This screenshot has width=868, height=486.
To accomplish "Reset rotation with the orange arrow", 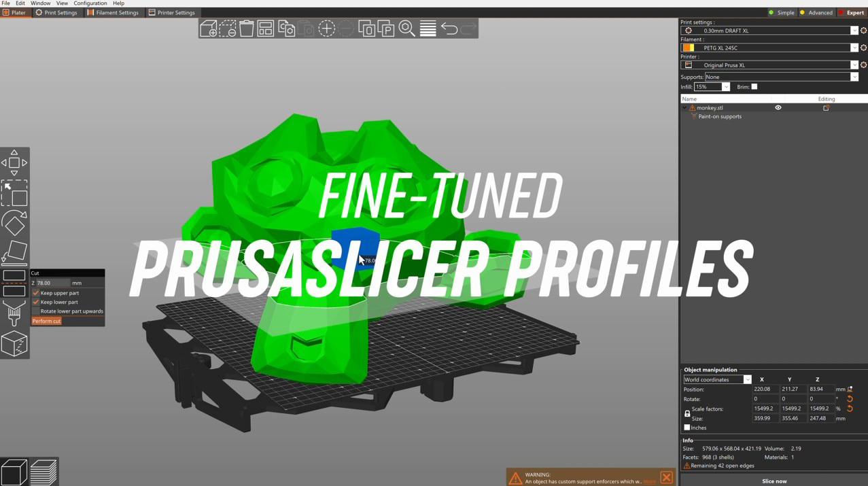I will 850,399.
